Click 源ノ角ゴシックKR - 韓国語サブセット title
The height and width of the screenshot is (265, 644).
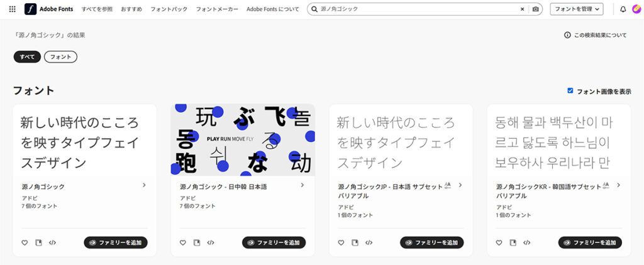point(548,191)
